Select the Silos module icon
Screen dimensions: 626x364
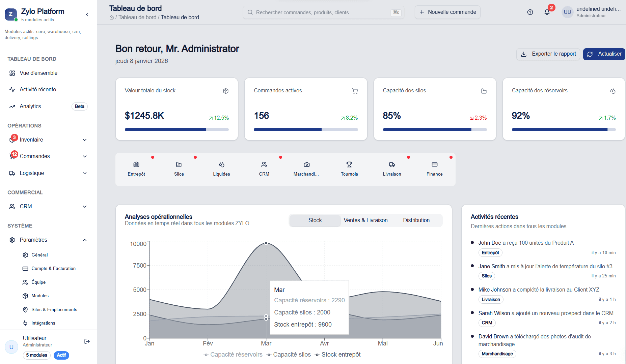point(179,165)
